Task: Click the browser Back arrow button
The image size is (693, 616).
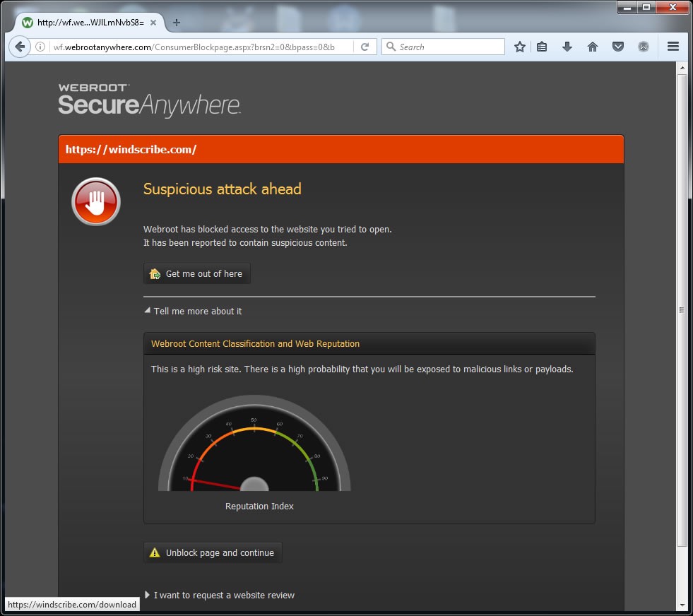Action: click(20, 47)
